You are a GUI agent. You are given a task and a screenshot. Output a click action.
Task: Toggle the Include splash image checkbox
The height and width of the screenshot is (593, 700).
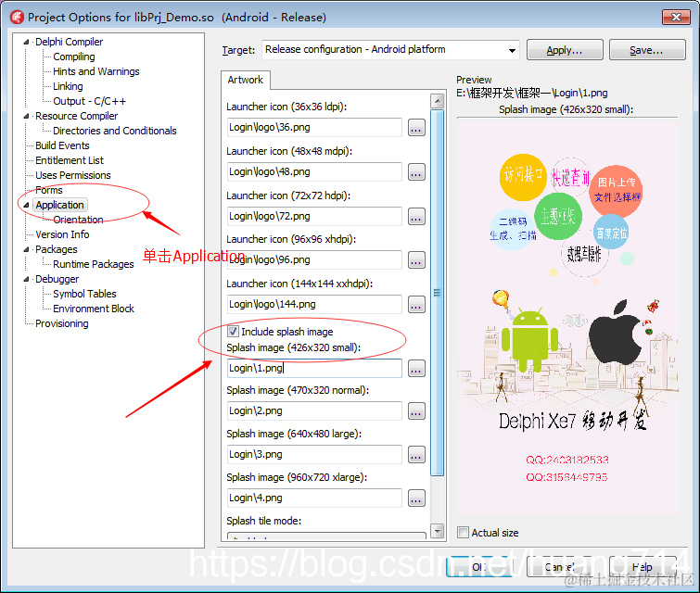(233, 331)
